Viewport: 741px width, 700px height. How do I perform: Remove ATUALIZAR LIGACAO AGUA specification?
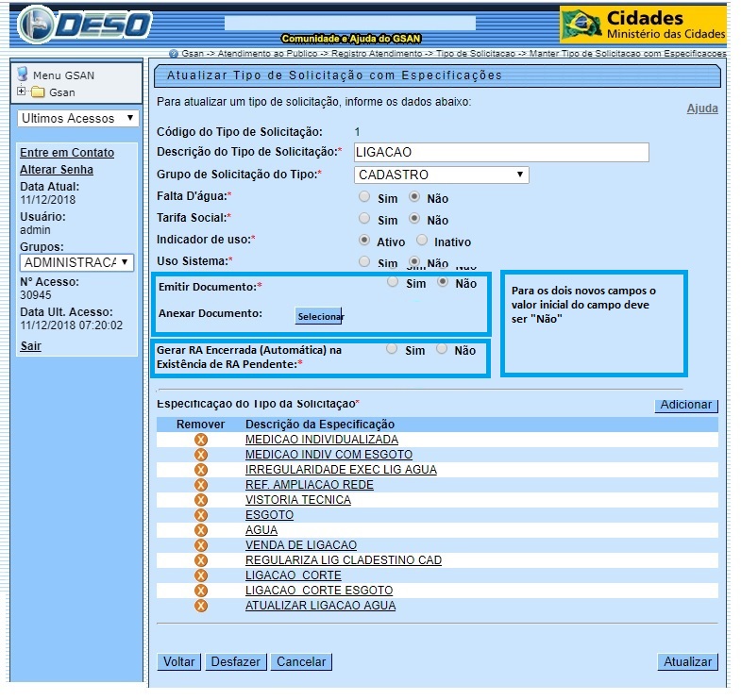[200, 606]
